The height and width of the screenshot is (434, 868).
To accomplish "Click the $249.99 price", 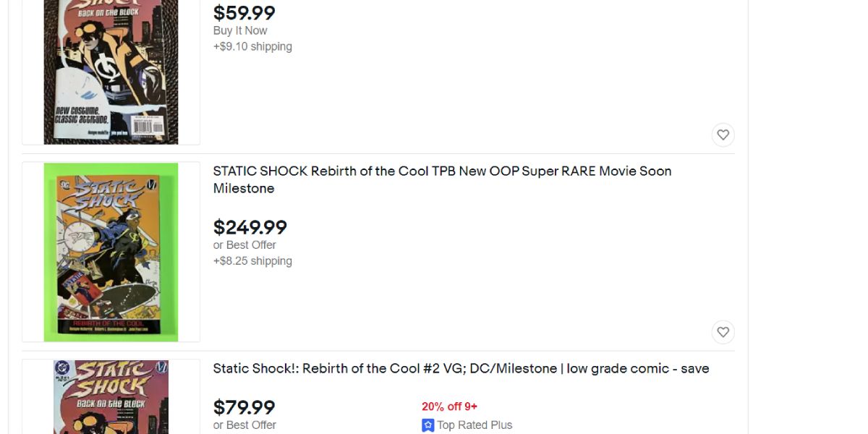I will click(250, 227).
